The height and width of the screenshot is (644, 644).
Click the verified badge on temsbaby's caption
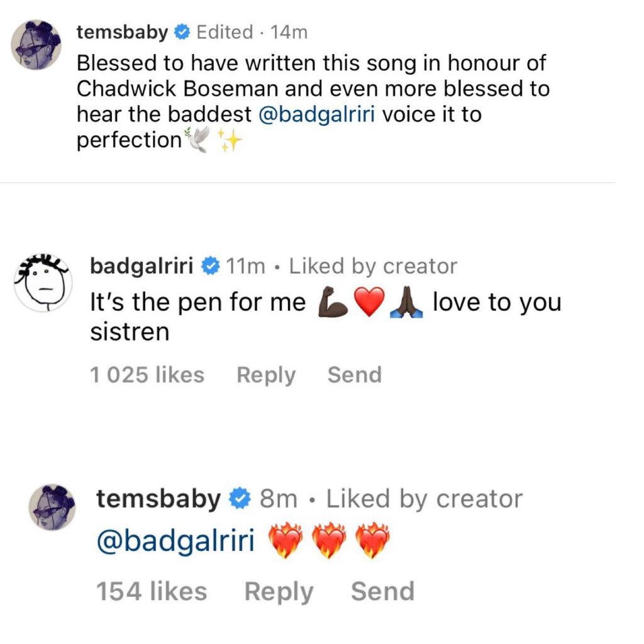click(x=182, y=32)
